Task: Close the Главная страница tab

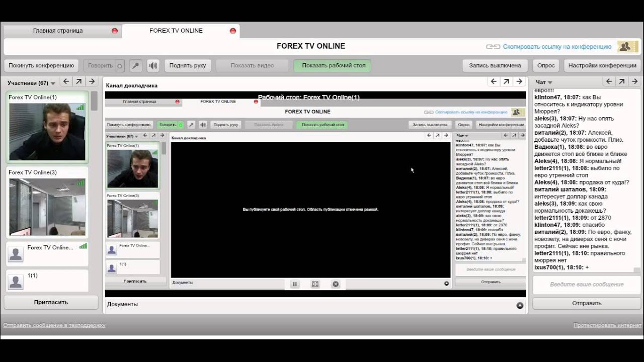Action: (115, 31)
